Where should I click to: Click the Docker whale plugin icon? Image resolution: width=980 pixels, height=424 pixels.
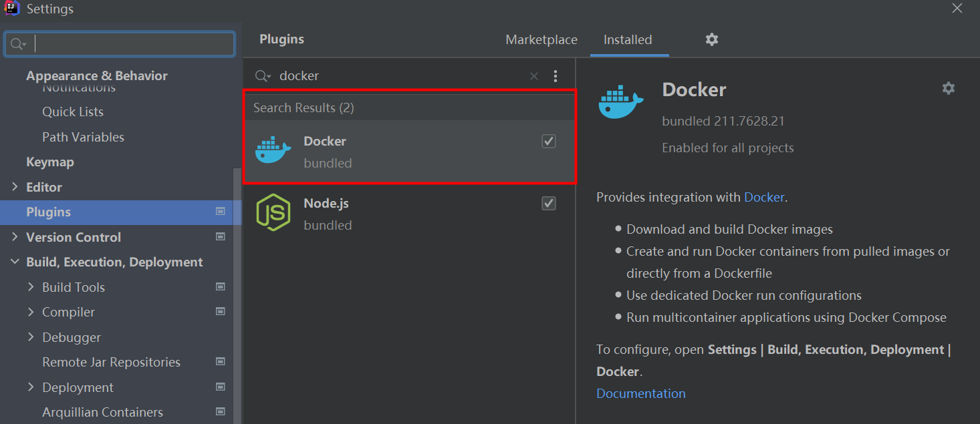(273, 151)
